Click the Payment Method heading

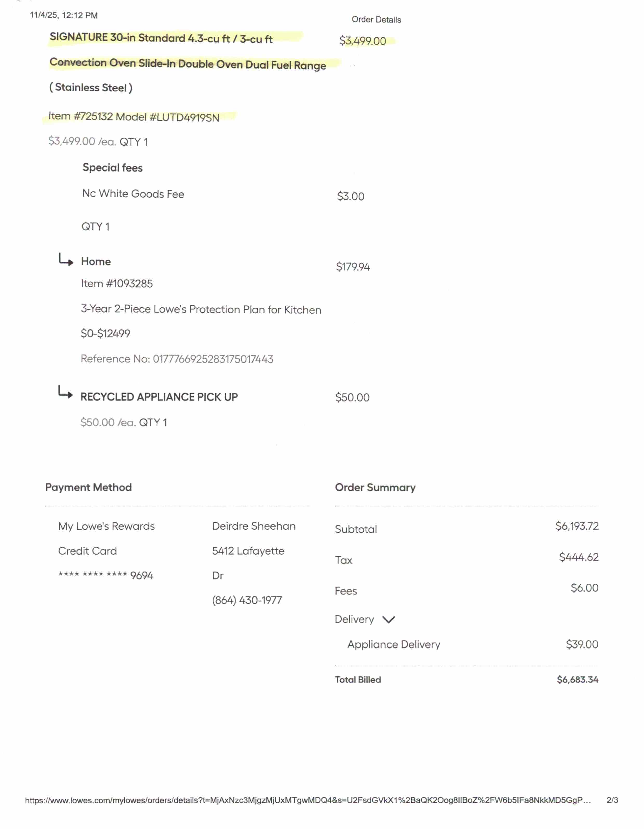coord(89,487)
